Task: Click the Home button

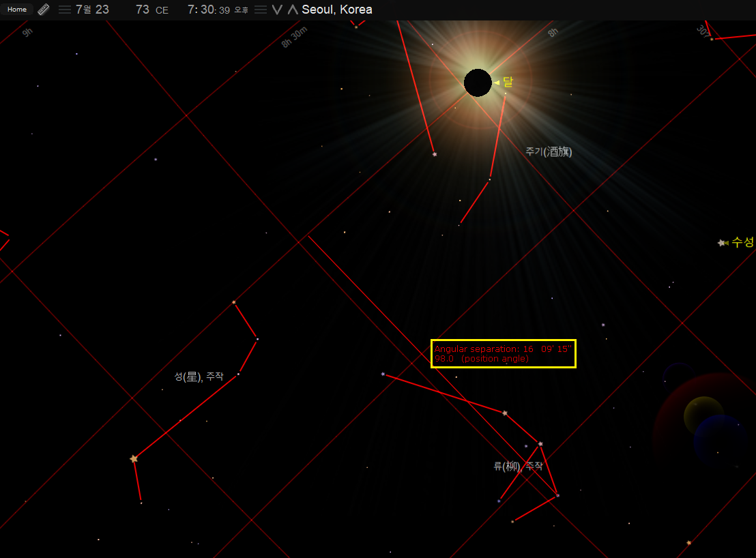Action: click(17, 9)
